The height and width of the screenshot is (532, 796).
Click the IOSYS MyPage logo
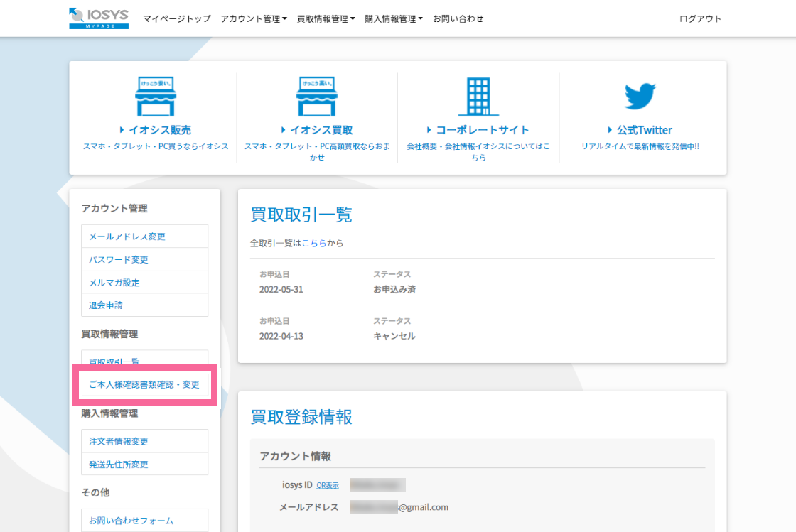pos(99,18)
